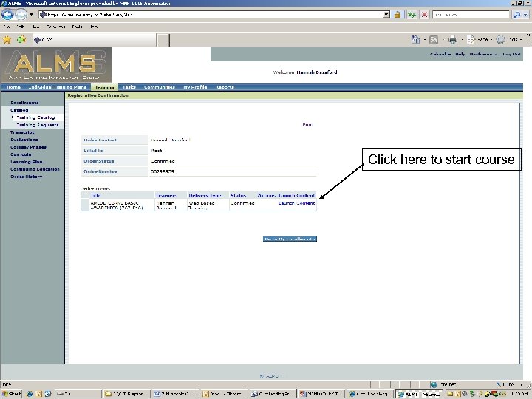Click the red Stop loading X icon

[x=424, y=15]
